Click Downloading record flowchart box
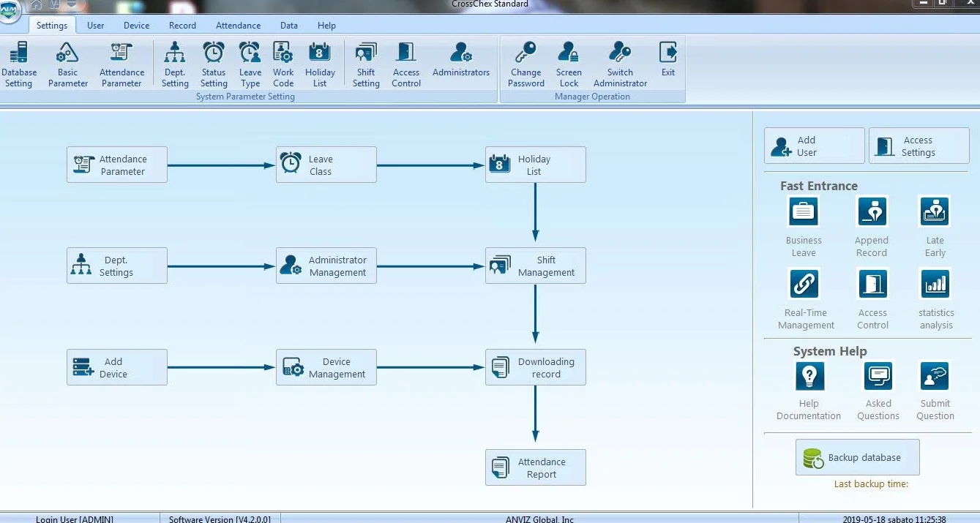This screenshot has width=980, height=523. click(x=536, y=367)
